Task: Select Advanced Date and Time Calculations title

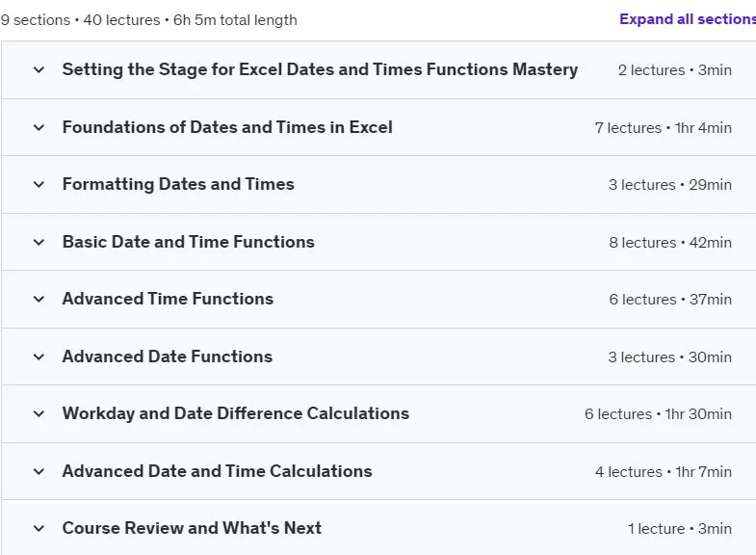Action: 218,471
